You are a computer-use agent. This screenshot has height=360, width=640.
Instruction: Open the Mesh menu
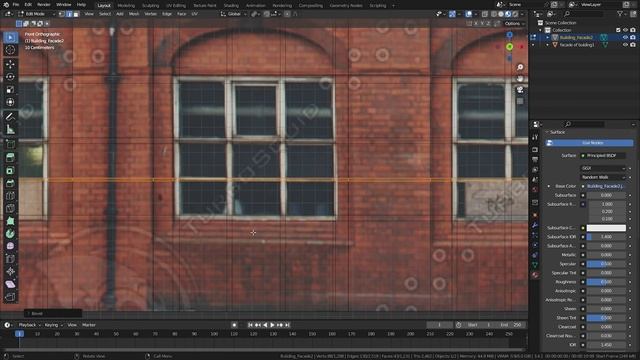coord(134,14)
